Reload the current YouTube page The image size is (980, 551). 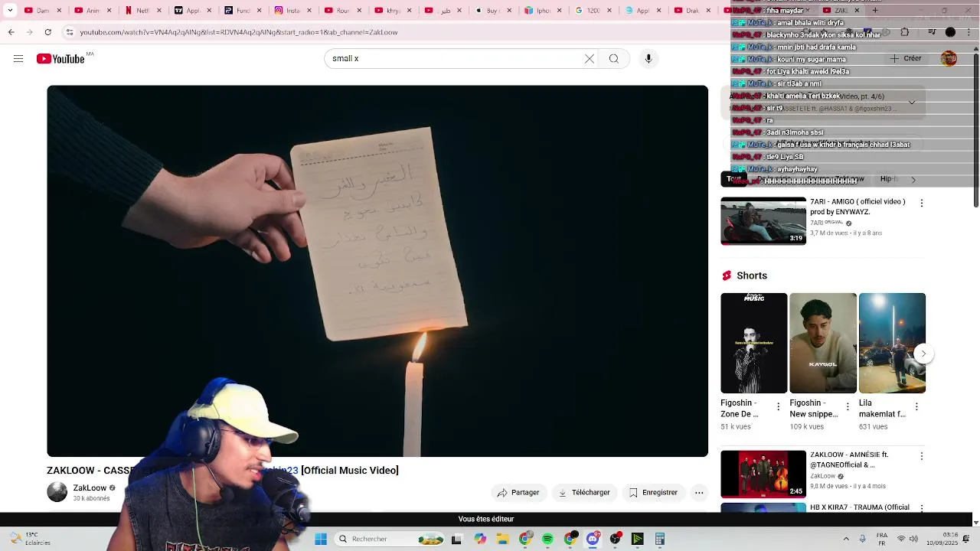click(x=48, y=32)
